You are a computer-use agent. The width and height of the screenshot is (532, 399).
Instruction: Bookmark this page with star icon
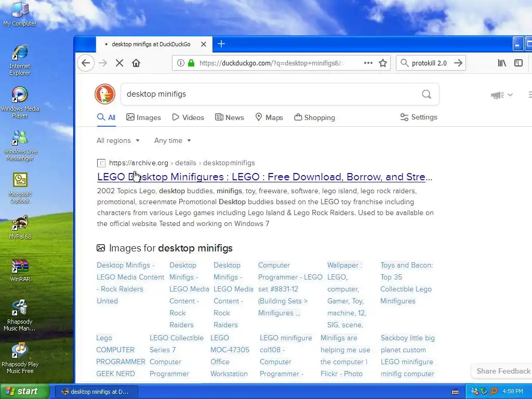click(383, 63)
